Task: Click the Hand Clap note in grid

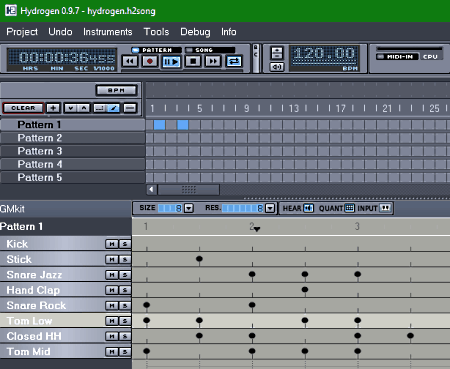Action: 305,289
